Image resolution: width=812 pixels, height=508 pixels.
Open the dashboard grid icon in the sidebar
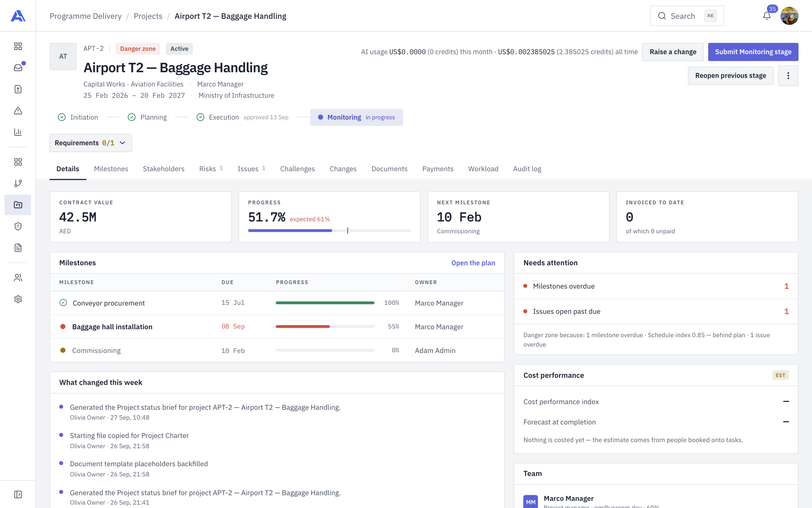[x=18, y=46]
